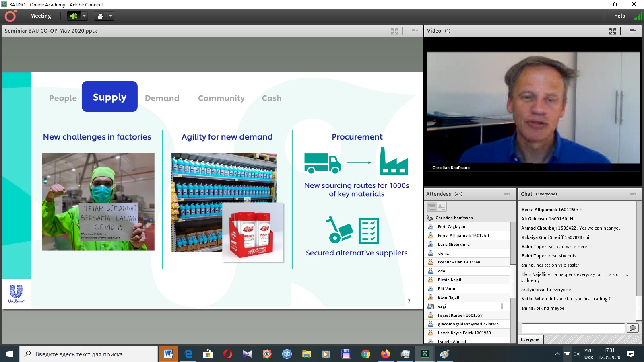Maximize the Video pod to full screen

tap(612, 31)
